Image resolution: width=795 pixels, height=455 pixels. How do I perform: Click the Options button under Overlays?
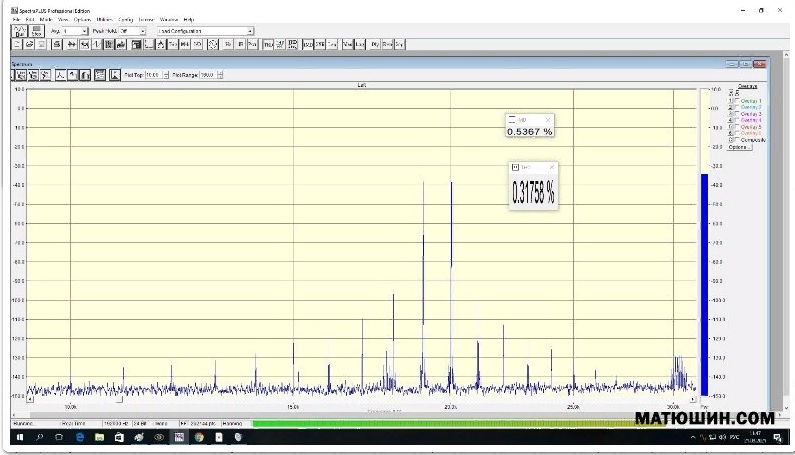pos(738,148)
